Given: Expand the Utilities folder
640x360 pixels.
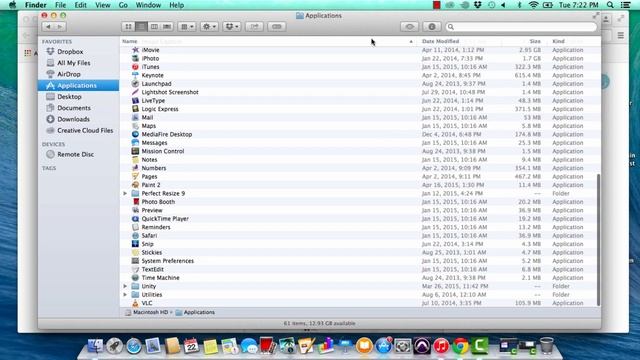Looking at the screenshot, I should [125, 295].
